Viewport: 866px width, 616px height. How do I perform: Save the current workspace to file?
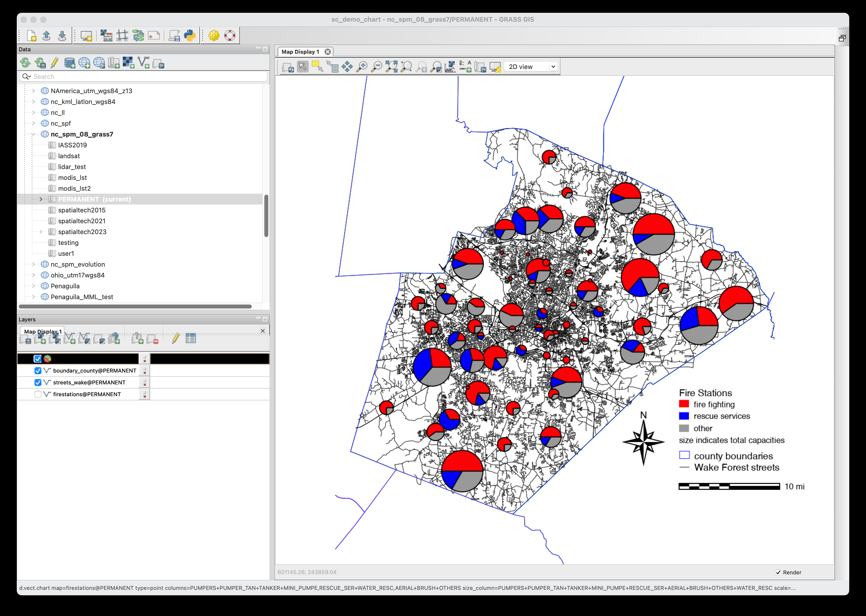pyautogui.click(x=62, y=36)
